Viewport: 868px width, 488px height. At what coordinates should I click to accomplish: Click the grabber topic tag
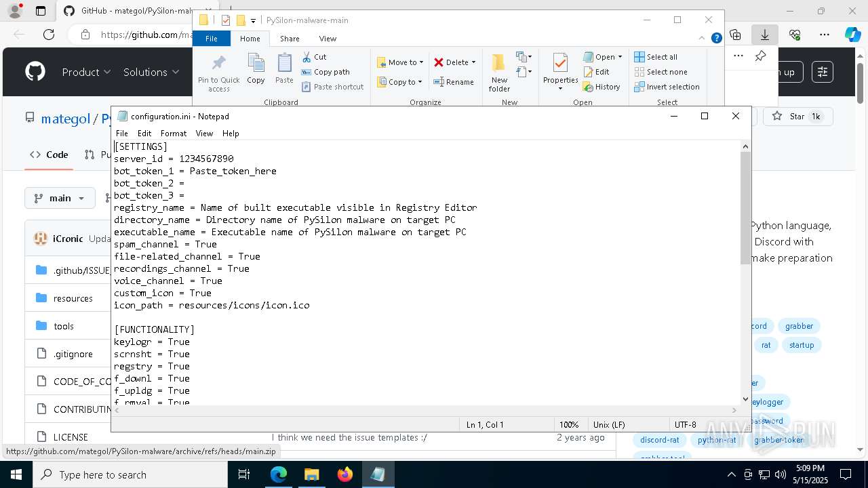[x=799, y=326]
